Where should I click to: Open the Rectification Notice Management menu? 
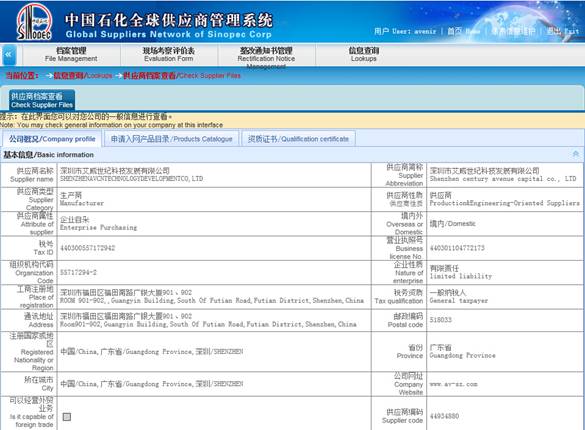[x=266, y=57]
